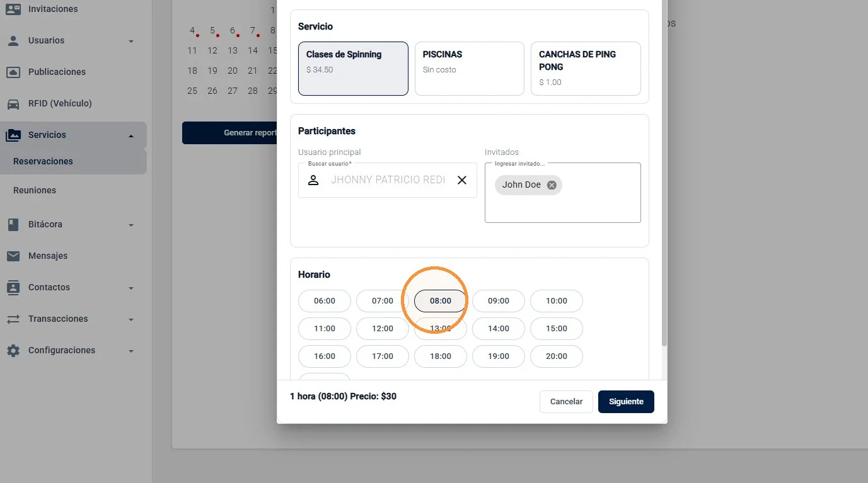Remove John Doe guest chip
This screenshot has height=483, width=868.
(552, 185)
